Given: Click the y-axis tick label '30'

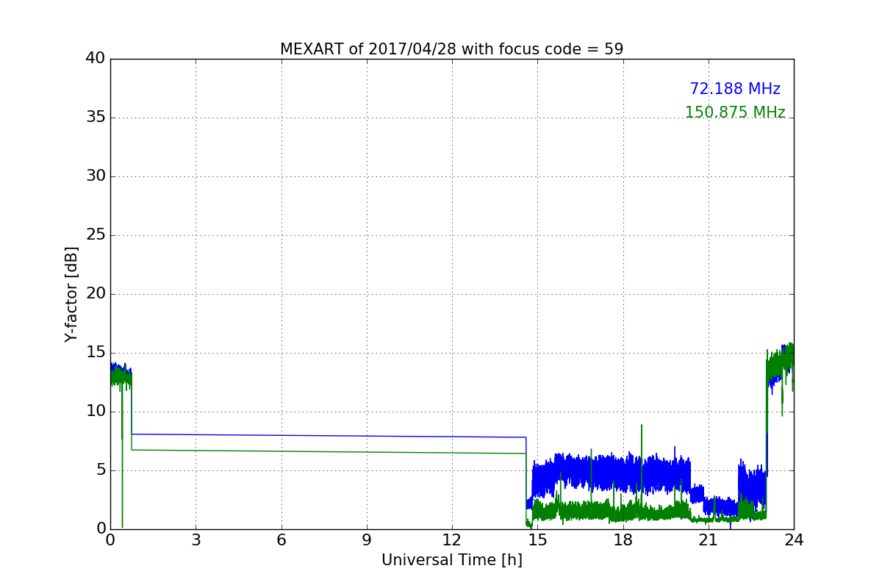Looking at the screenshot, I should coord(96,176).
